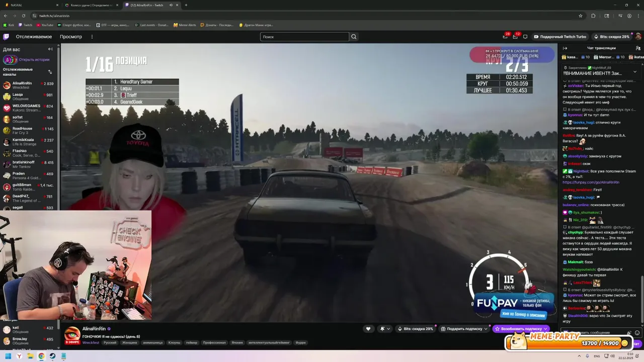Open the bell notification dropdown chevron

coord(389,329)
